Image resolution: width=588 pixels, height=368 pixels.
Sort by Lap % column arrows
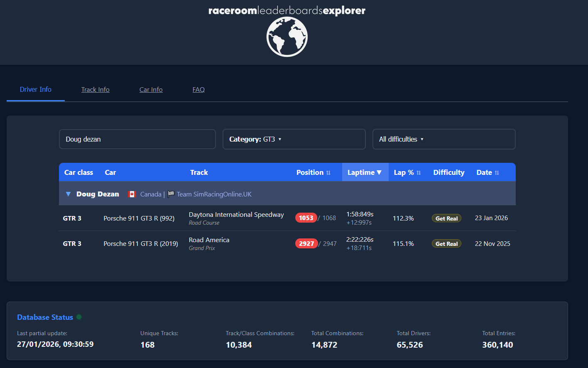pos(419,173)
